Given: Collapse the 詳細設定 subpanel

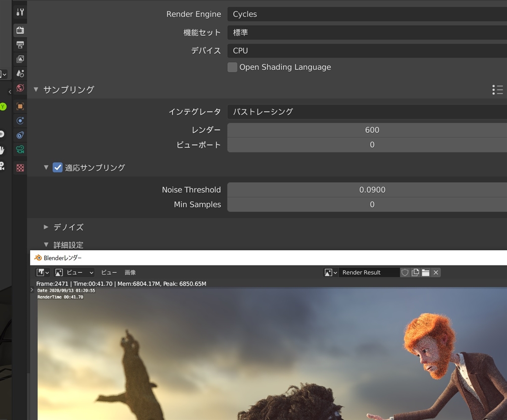Looking at the screenshot, I should click(46, 245).
